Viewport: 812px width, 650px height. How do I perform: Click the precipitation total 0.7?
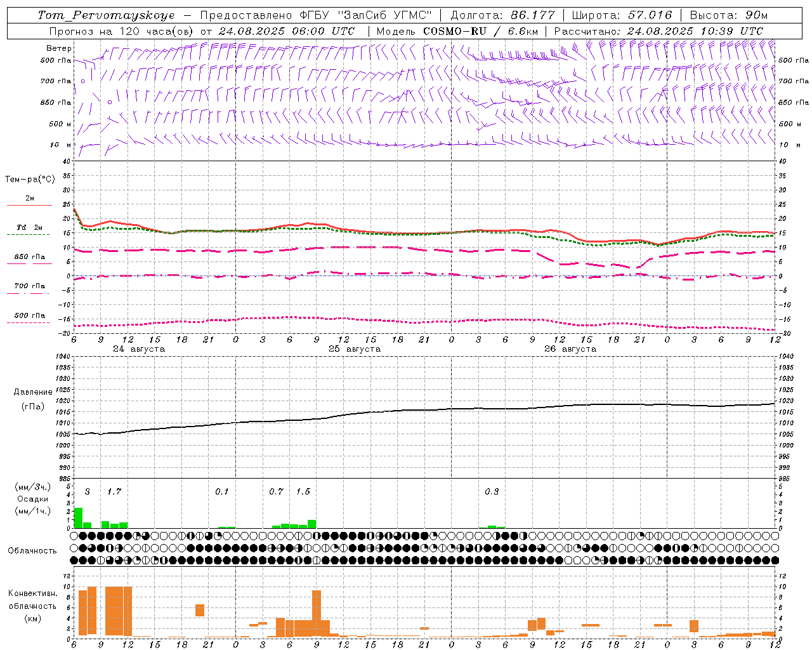point(276,491)
